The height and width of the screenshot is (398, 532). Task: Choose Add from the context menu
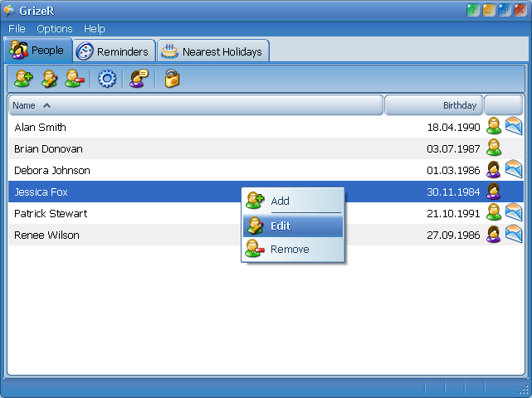(293, 201)
